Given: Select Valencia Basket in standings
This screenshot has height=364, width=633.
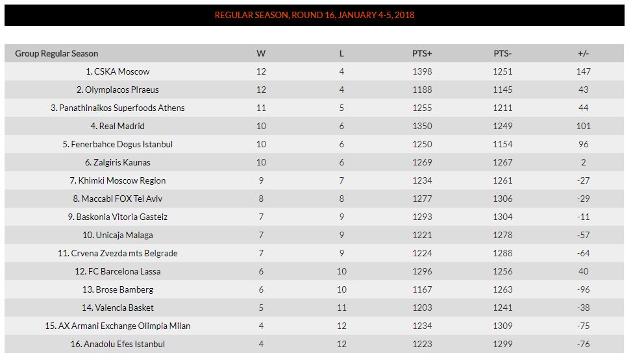Looking at the screenshot, I should point(118,308).
